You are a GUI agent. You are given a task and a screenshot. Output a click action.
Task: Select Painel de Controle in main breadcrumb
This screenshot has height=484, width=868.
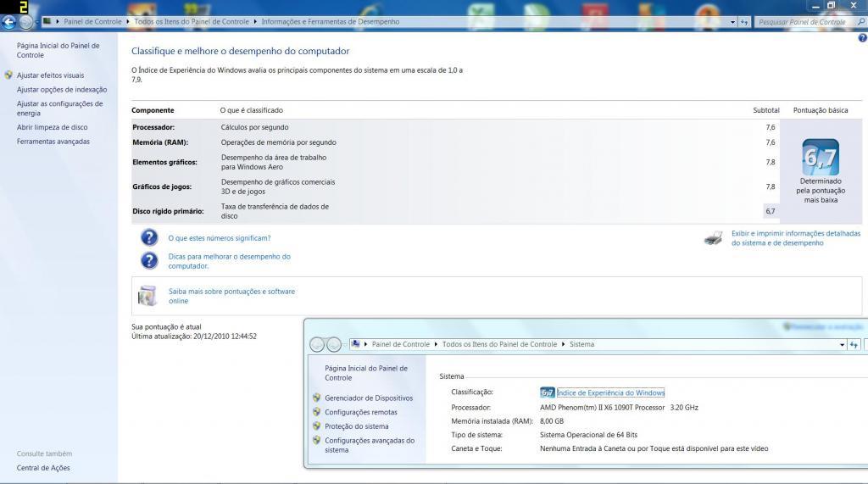[x=92, y=21]
